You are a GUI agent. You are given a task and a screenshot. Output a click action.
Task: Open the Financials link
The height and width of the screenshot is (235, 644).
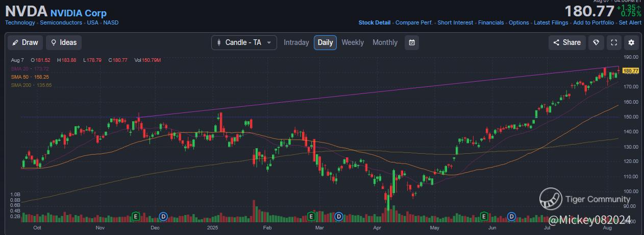coord(491,22)
